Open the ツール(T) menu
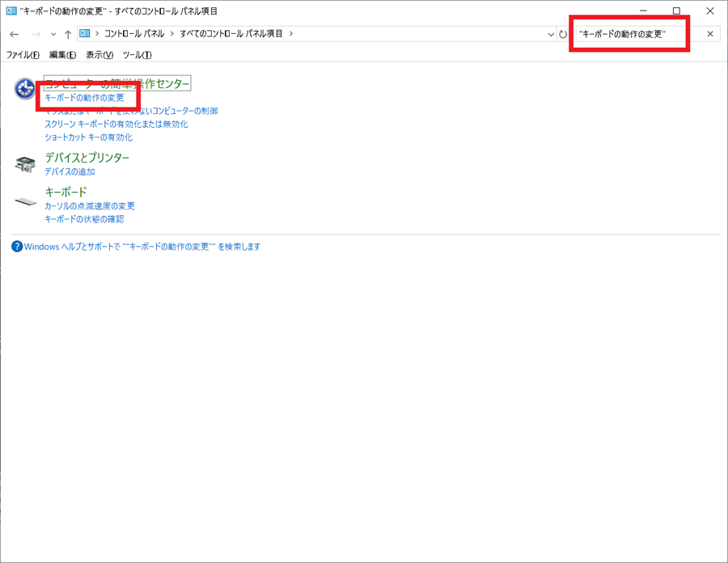Screen dimensions: 728x563 [x=137, y=55]
